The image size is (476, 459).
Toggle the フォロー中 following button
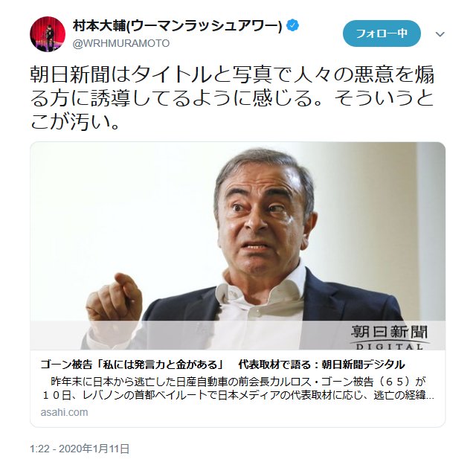pos(382,33)
